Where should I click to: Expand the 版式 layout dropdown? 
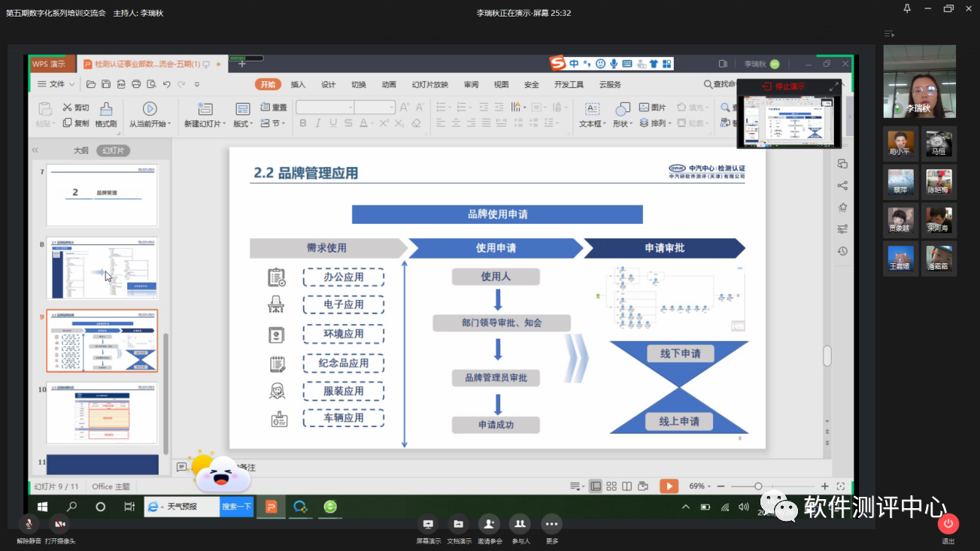(x=243, y=124)
